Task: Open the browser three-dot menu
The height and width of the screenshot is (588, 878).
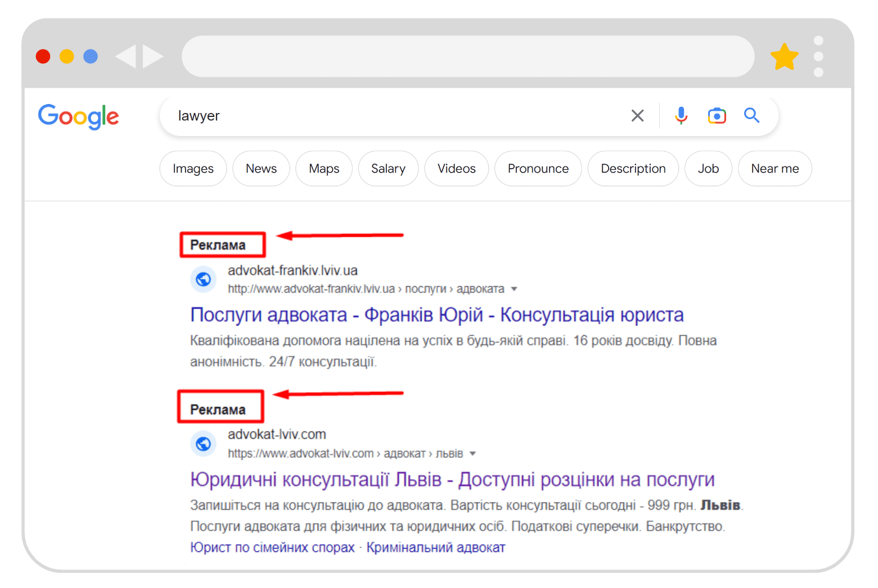Action: tap(818, 56)
